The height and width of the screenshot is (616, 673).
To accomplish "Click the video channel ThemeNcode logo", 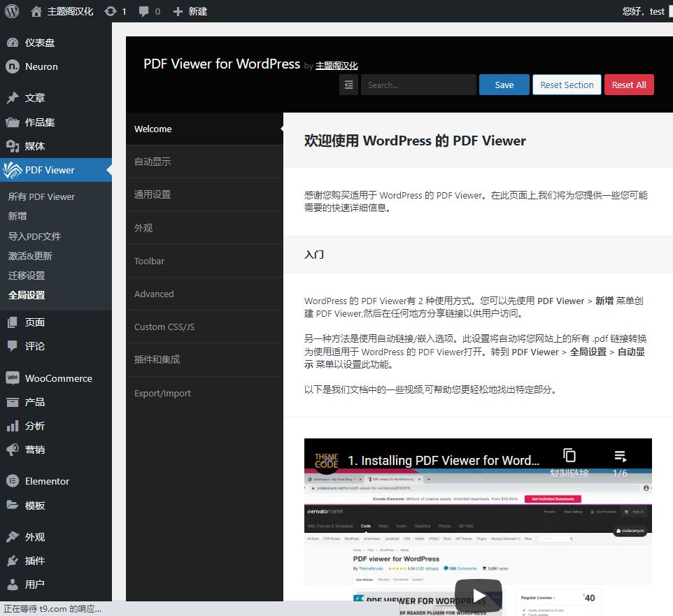I will click(x=326, y=461).
